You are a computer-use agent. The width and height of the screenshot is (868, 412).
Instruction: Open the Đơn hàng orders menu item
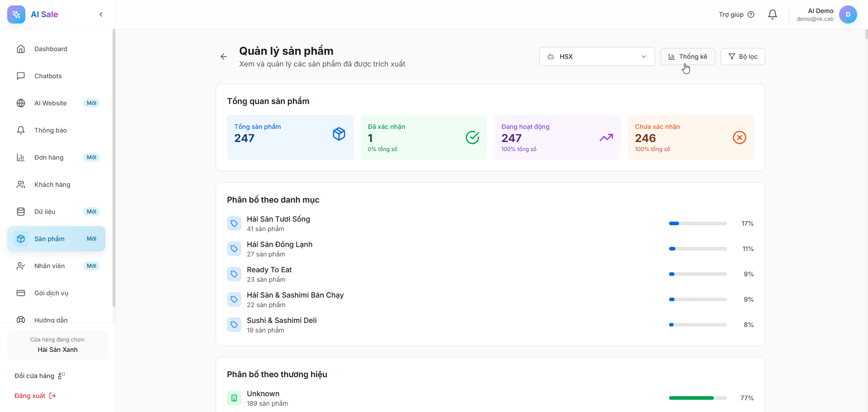pos(49,157)
